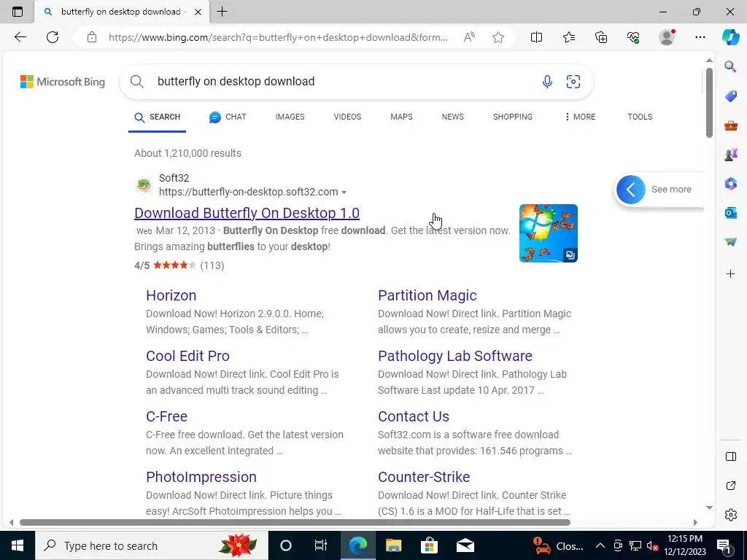
Task: Refresh the current page
Action: (53, 37)
